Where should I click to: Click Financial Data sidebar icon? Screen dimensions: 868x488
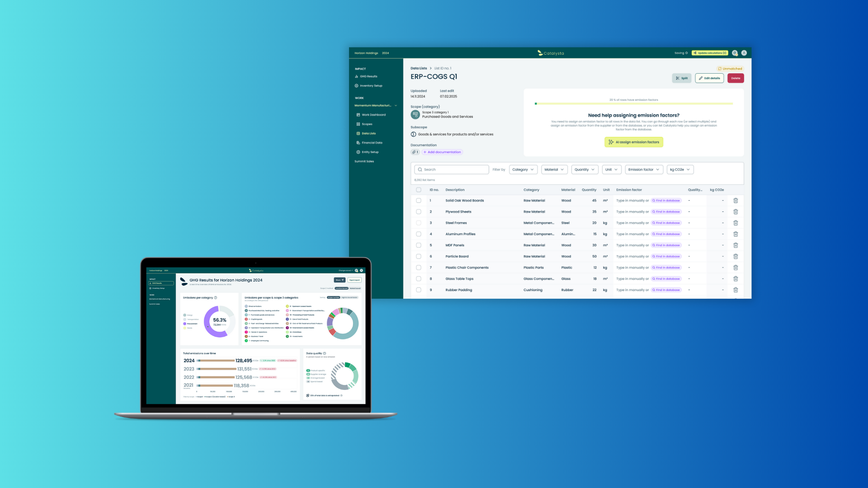point(358,143)
